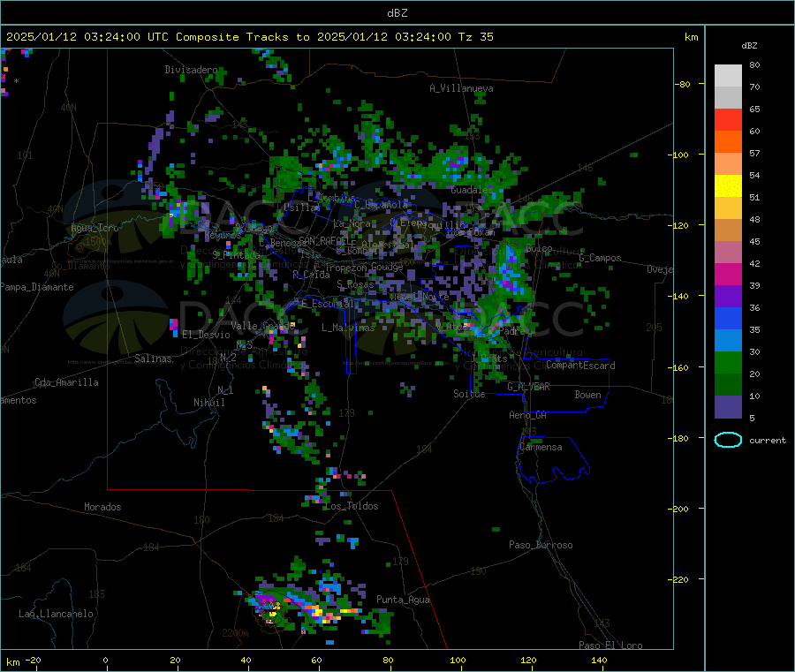
Task: Click the slate 5-10 dBZ legend swatch
Action: point(728,407)
